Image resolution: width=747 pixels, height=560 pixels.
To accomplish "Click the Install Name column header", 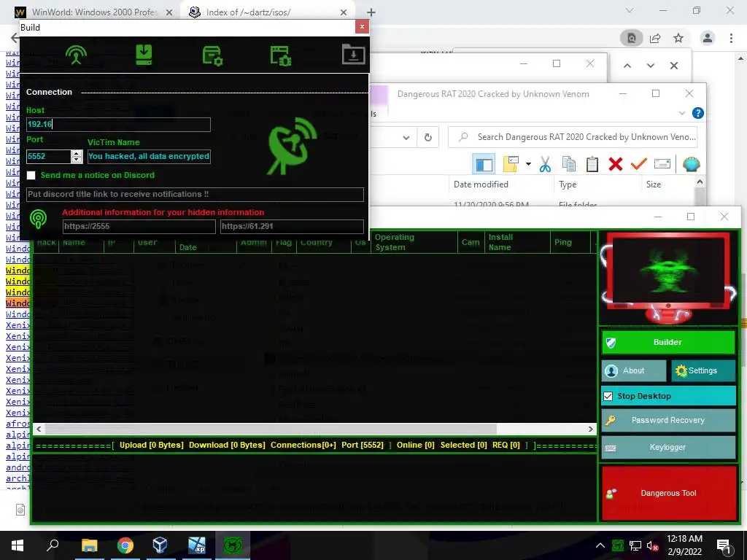I will coord(516,242).
